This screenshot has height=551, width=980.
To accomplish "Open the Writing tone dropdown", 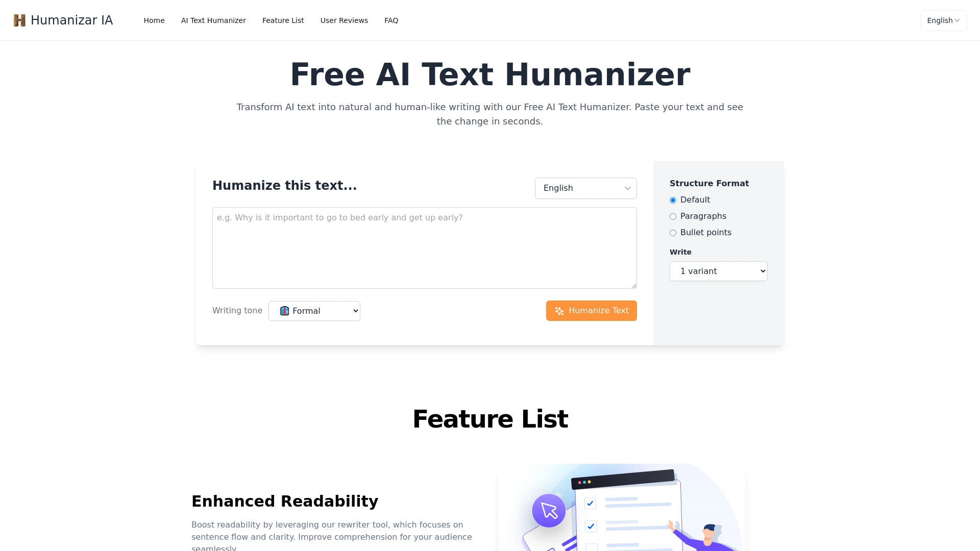I will pyautogui.click(x=314, y=310).
